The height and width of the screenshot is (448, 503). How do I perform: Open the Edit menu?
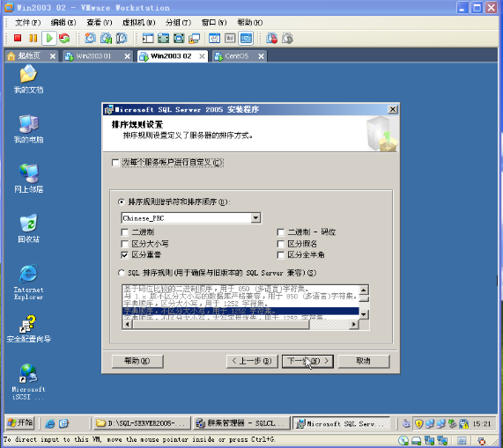pyautogui.click(x=63, y=22)
